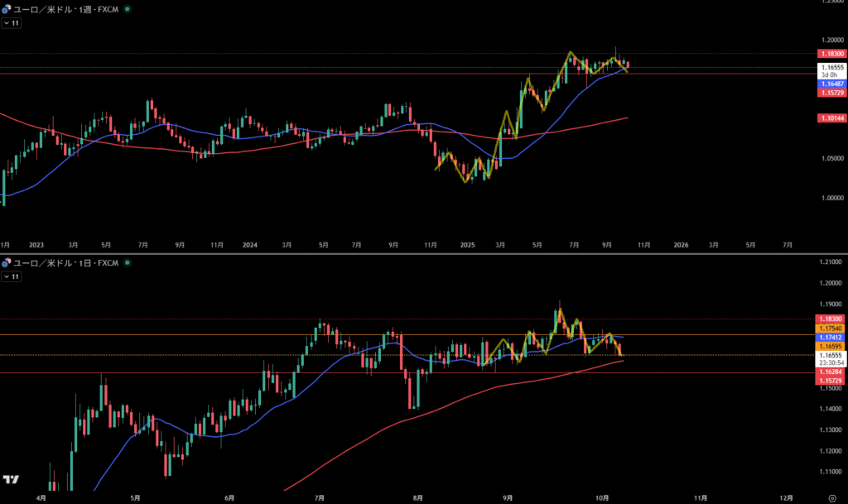Click the orange 1.17540 price label on daily axis
Image resolution: width=848 pixels, height=504 pixels.
point(831,329)
